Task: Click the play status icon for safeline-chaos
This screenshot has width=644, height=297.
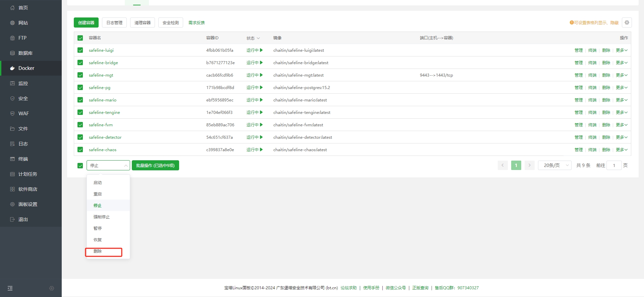Action: pyautogui.click(x=261, y=150)
